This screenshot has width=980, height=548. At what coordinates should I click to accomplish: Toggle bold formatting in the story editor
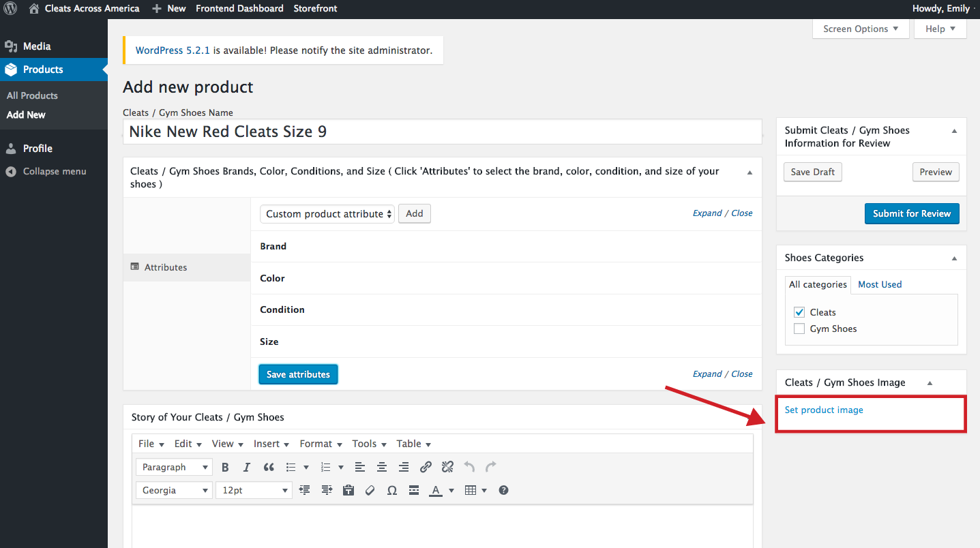225,467
